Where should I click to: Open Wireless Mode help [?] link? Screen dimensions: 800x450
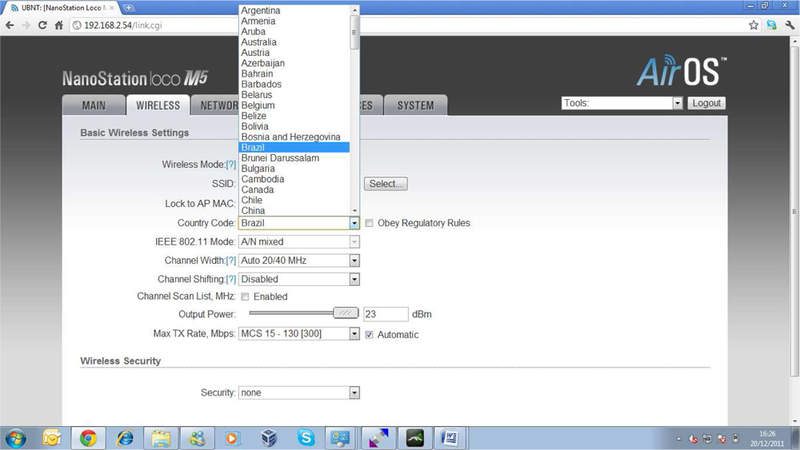tap(231, 164)
